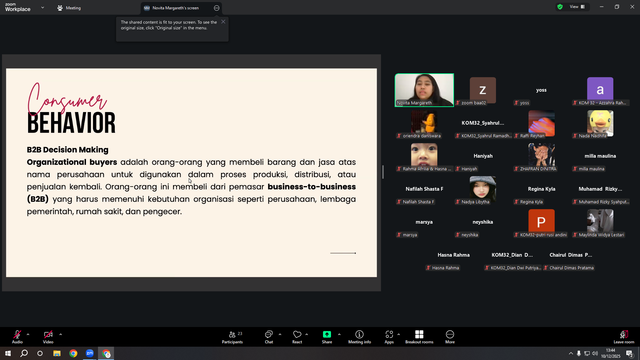
Task: Open the View layout menu
Action: click(577, 7)
